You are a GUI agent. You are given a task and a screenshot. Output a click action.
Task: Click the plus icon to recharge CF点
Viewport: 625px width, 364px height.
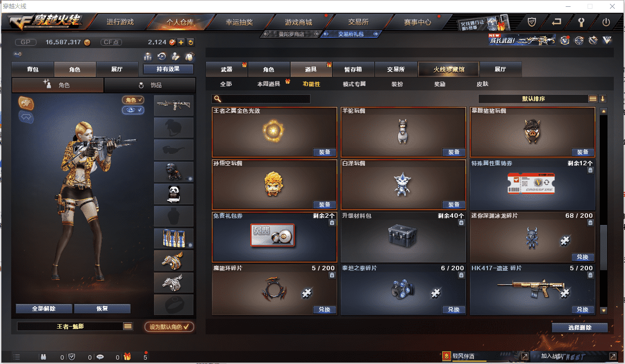click(181, 42)
